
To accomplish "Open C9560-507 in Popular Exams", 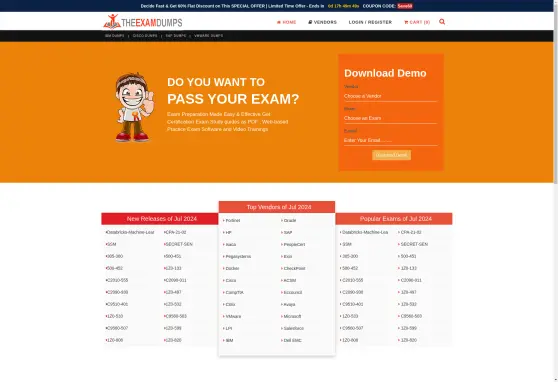I will click(x=352, y=328).
